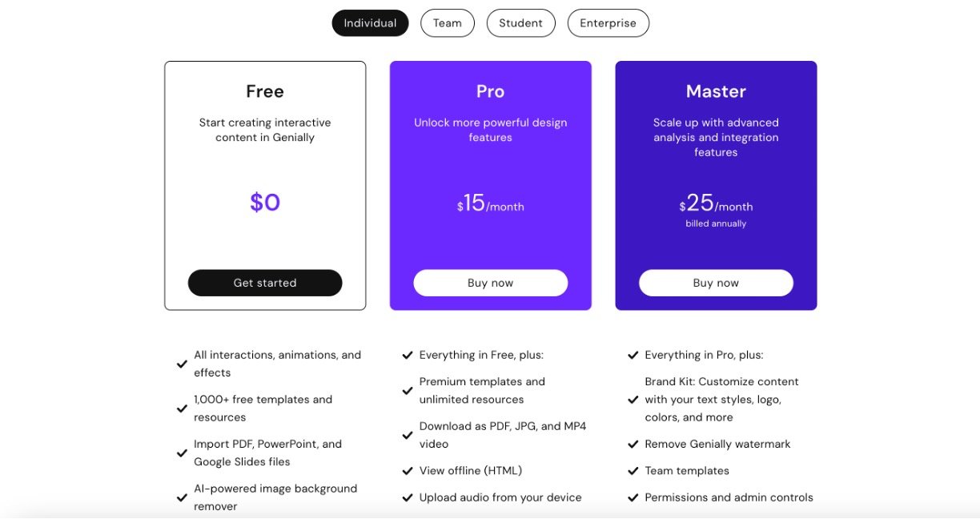Click the checkmark beside "Premium templates and unlimited resources"
This screenshot has width=980, height=519.
pyautogui.click(x=408, y=391)
